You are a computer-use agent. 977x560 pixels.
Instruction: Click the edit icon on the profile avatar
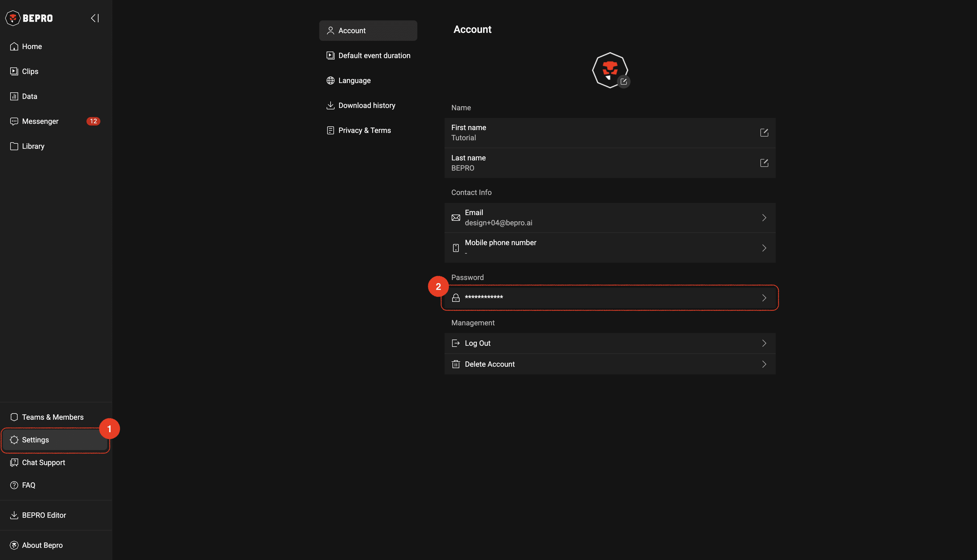pyautogui.click(x=623, y=82)
